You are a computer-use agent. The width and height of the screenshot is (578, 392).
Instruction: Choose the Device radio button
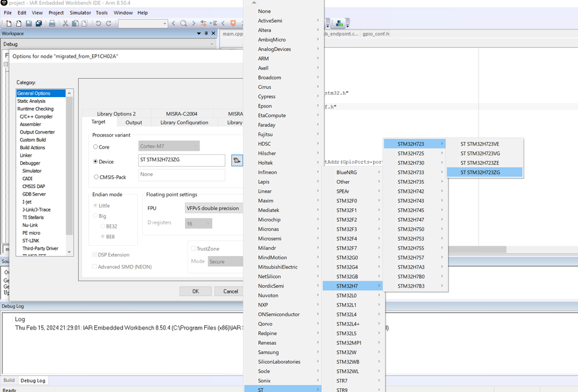tap(95, 162)
